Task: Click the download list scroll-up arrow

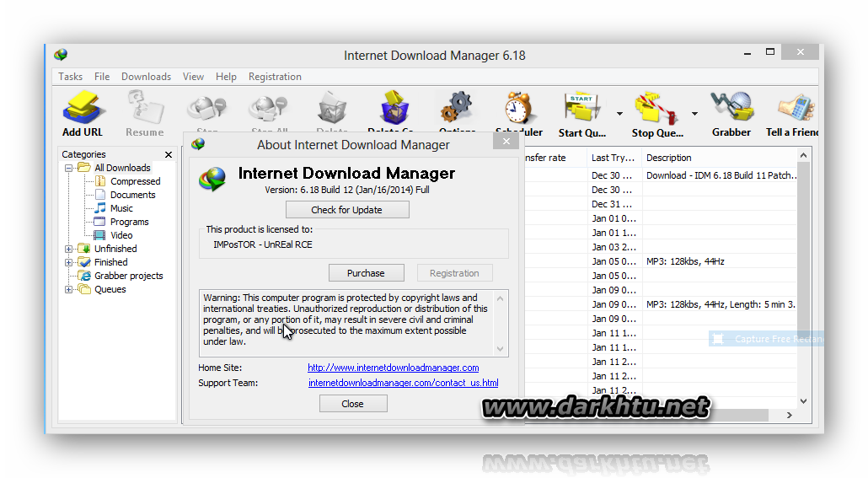Action: tap(804, 156)
